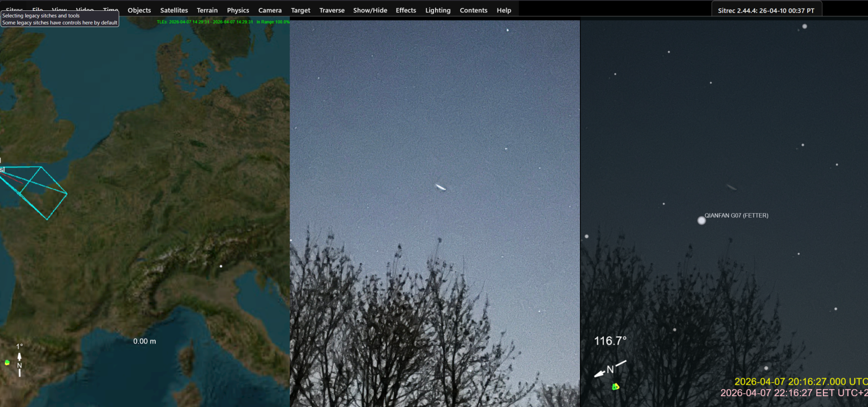Expand the Physics dropdown menu

click(x=238, y=10)
